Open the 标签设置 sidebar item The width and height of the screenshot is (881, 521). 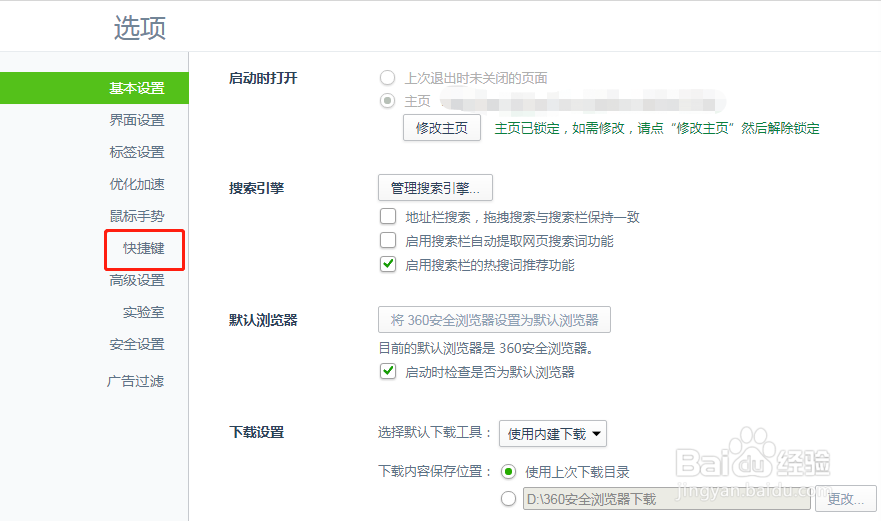pos(137,152)
